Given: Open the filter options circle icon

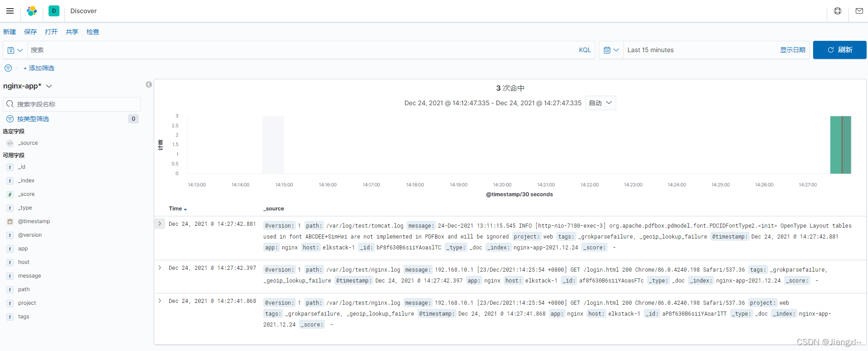Looking at the screenshot, I should click(x=8, y=68).
